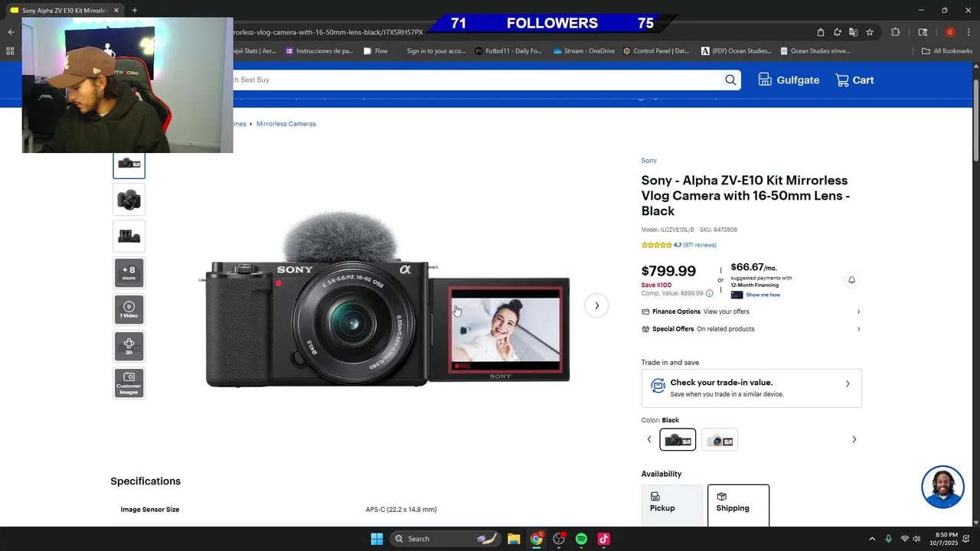Open Chrome extensions puzzle icon
980x551 pixels.
(895, 32)
